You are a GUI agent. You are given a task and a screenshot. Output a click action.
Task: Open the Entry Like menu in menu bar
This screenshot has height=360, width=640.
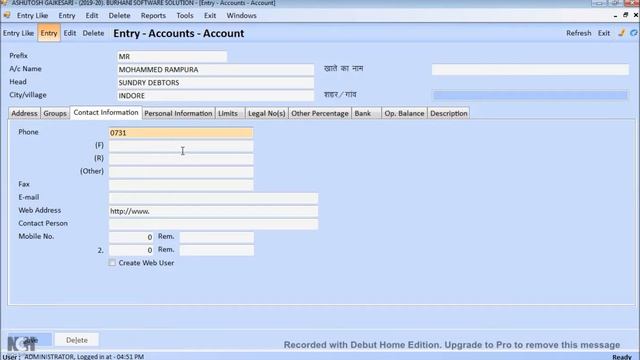(32, 16)
